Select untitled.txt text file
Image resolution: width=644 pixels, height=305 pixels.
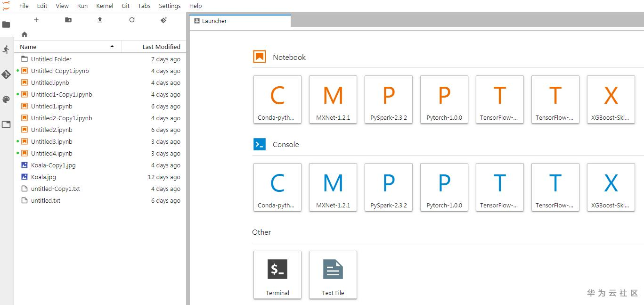point(100,200)
